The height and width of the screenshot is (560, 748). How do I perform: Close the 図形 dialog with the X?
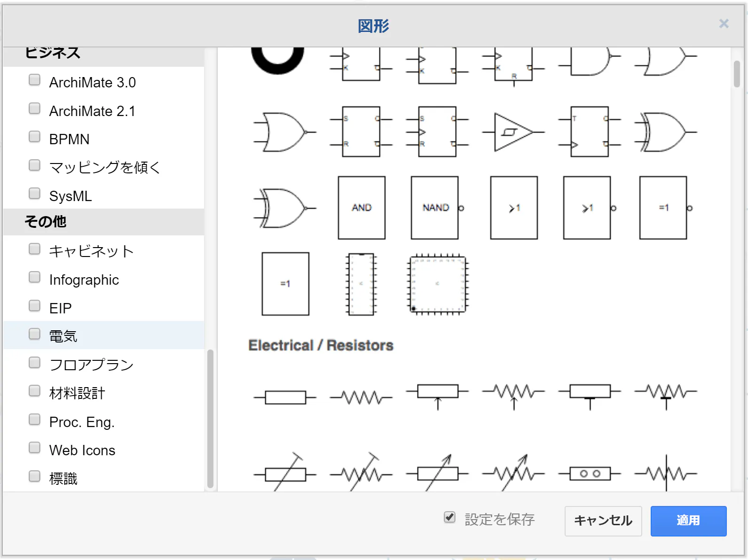pos(724,23)
